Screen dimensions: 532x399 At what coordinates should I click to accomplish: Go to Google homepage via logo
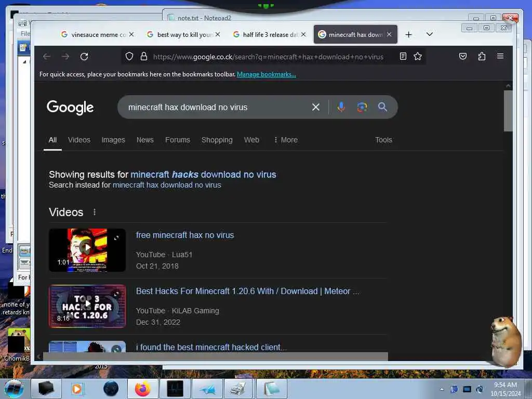click(70, 108)
